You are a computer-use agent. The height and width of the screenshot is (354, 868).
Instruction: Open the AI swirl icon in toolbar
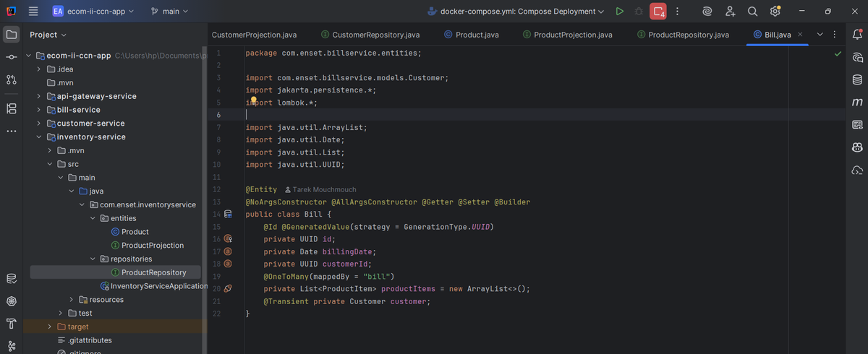click(707, 12)
